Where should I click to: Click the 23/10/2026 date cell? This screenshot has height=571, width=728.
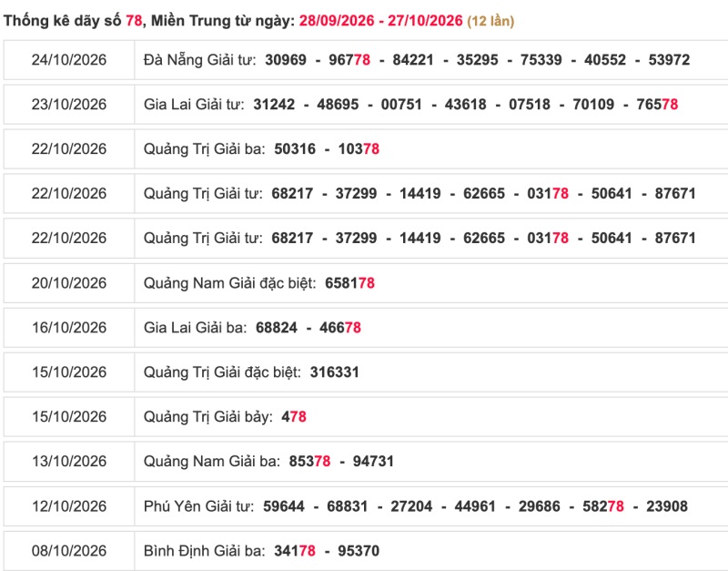(x=69, y=105)
